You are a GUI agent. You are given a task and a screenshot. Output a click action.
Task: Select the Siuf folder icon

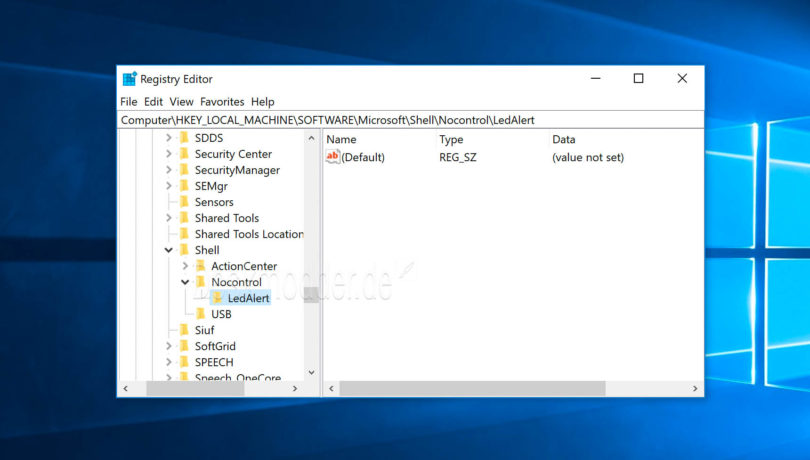point(184,330)
